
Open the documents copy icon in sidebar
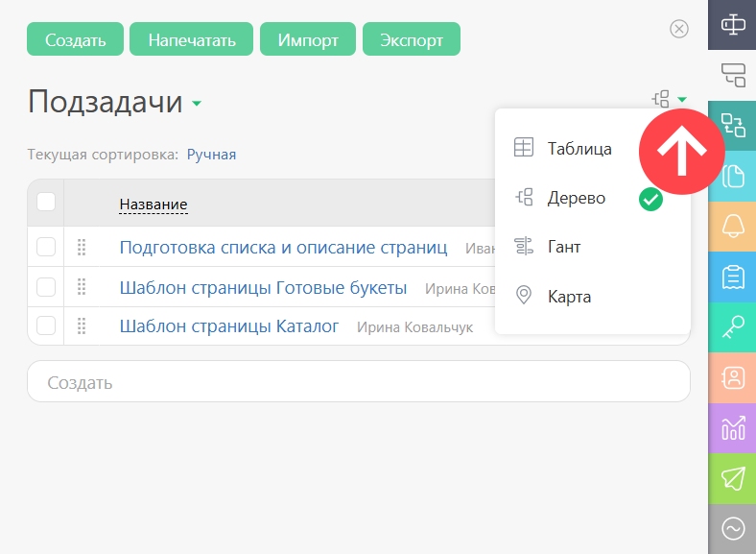(x=732, y=176)
